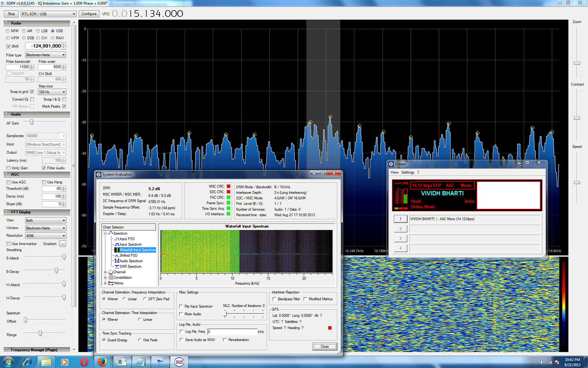Click the AF Gain slider
The image size is (588, 368).
[x=32, y=123]
